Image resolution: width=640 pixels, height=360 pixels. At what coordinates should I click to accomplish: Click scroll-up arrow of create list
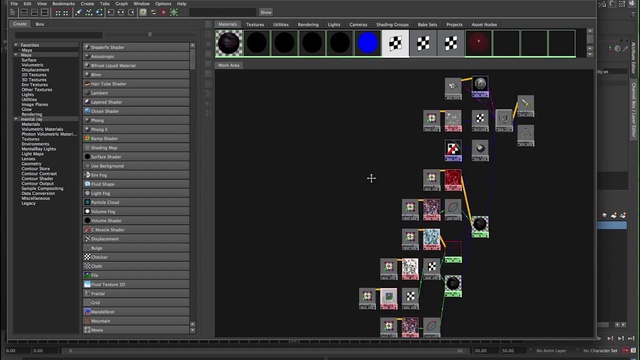pos(192,45)
